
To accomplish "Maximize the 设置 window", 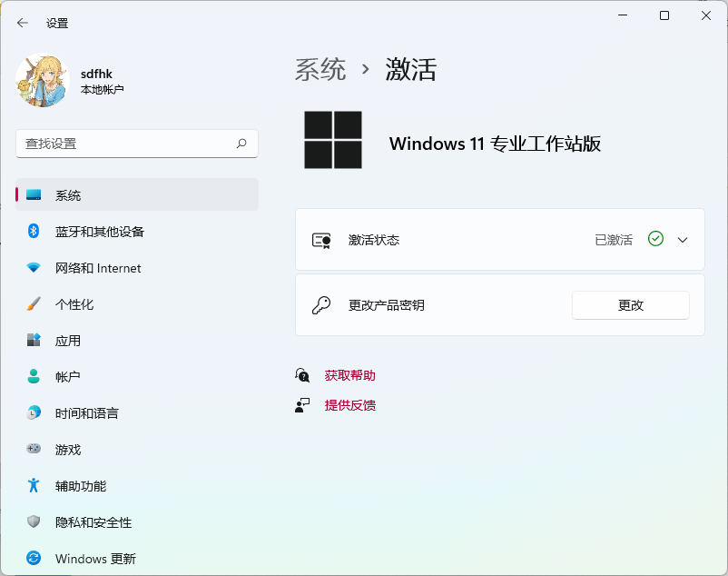I will click(x=664, y=15).
